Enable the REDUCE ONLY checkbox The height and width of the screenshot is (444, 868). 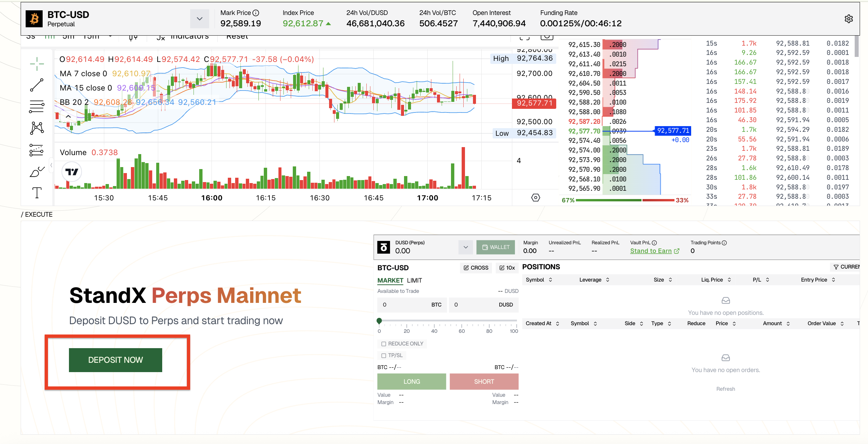pos(383,344)
